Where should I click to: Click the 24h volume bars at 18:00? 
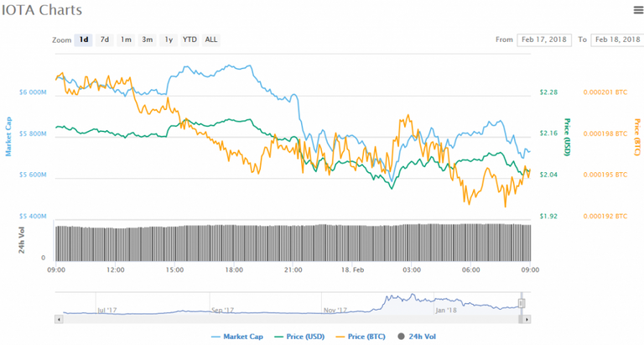pyautogui.click(x=234, y=243)
